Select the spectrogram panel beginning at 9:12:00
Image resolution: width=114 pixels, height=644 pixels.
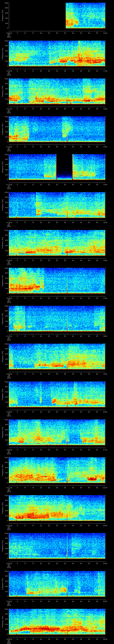[57, 129]
